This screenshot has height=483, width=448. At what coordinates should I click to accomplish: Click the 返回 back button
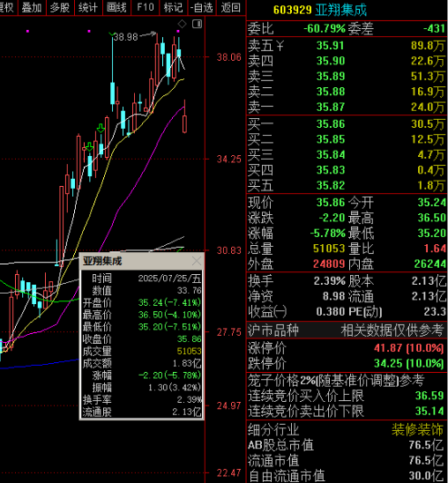click(x=231, y=7)
